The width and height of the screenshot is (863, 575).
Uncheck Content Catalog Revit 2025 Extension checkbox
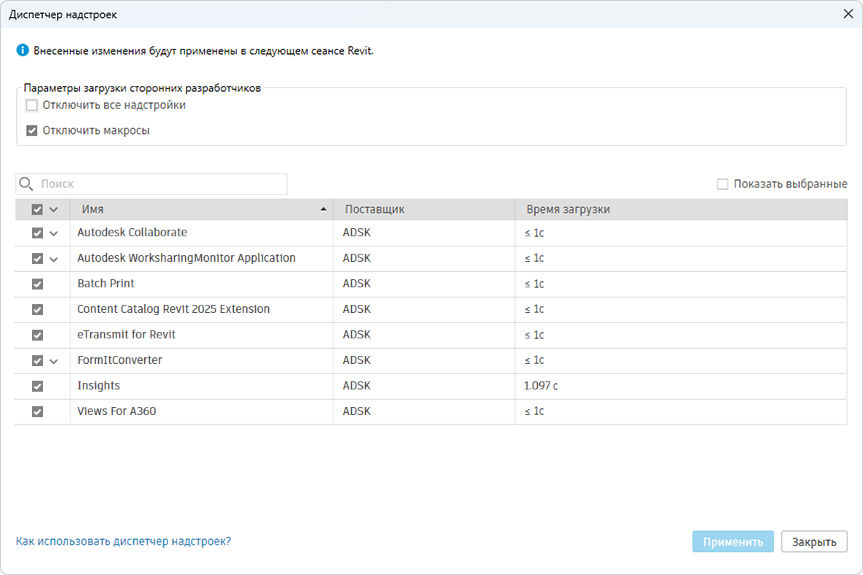[x=37, y=309]
